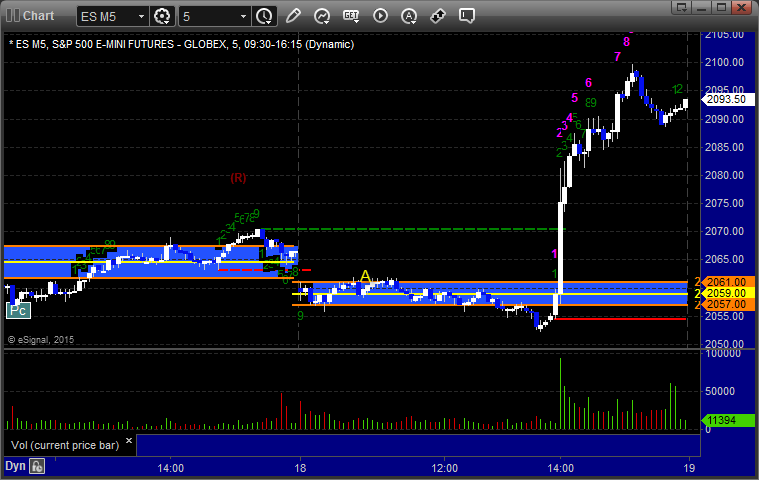Open the alerts 'A' icon menu
Viewport: 759px width, 480px height.
click(x=409, y=16)
